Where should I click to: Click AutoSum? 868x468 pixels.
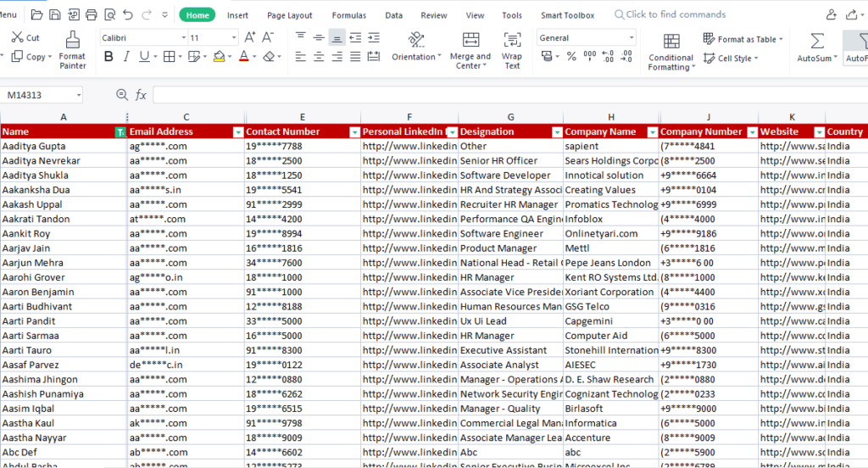click(816, 47)
